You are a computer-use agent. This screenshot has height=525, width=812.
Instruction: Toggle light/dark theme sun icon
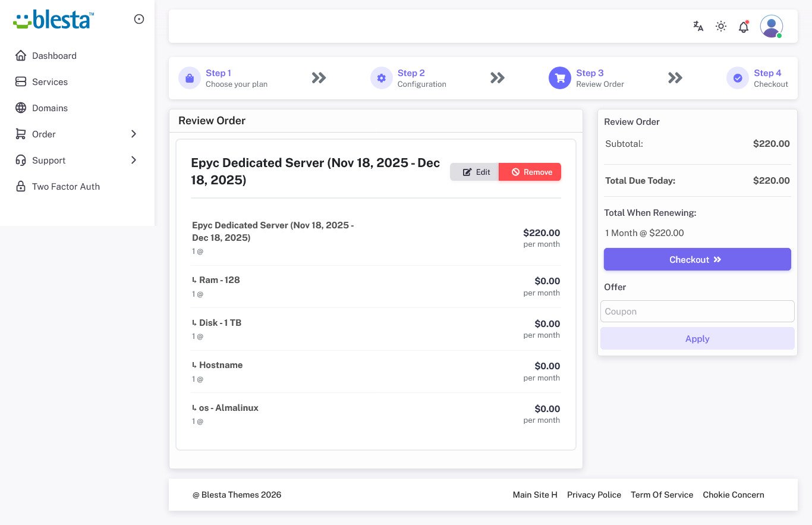click(721, 26)
